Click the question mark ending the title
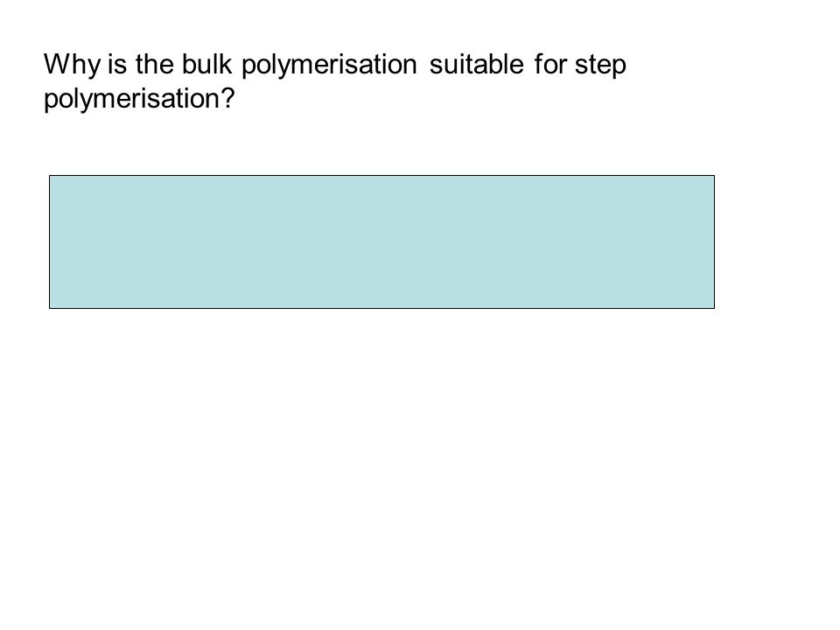The height and width of the screenshot is (630, 840). pos(228,98)
